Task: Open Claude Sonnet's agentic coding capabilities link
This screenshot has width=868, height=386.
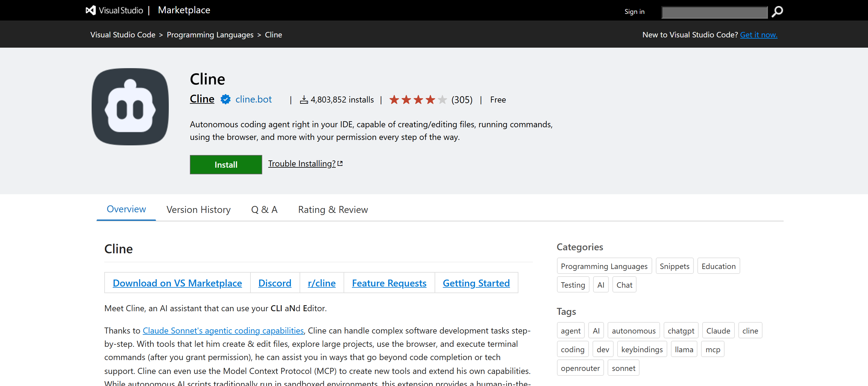Action: 223,331
